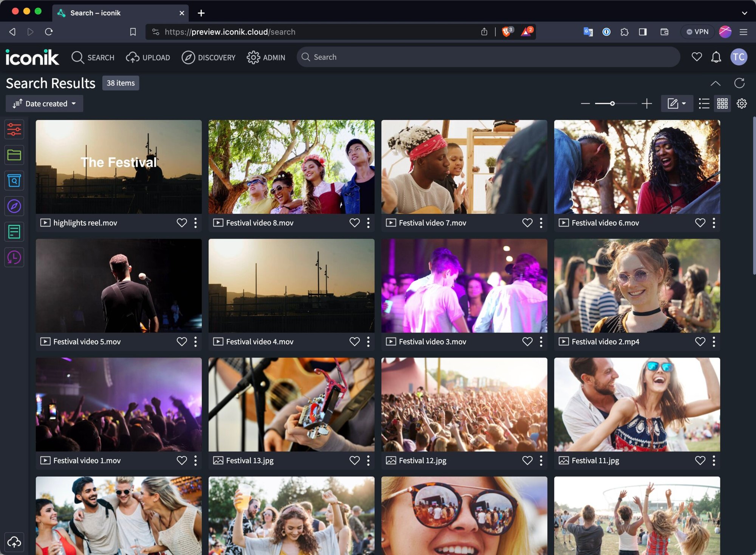Viewport: 756px width, 555px height.
Task: Favorite highlights reel.mov with the heart icon
Action: [x=182, y=223]
